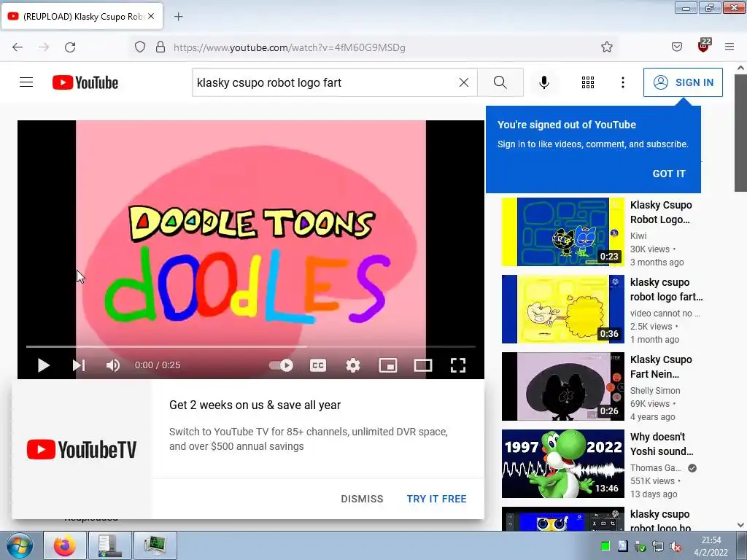Reload the page with refresh icon
The width and height of the screenshot is (747, 560).
pyautogui.click(x=70, y=47)
